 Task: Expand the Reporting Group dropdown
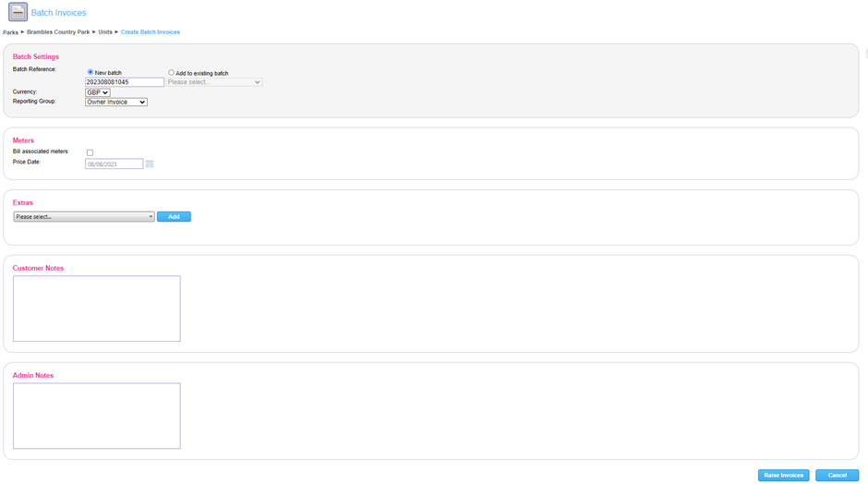click(116, 102)
